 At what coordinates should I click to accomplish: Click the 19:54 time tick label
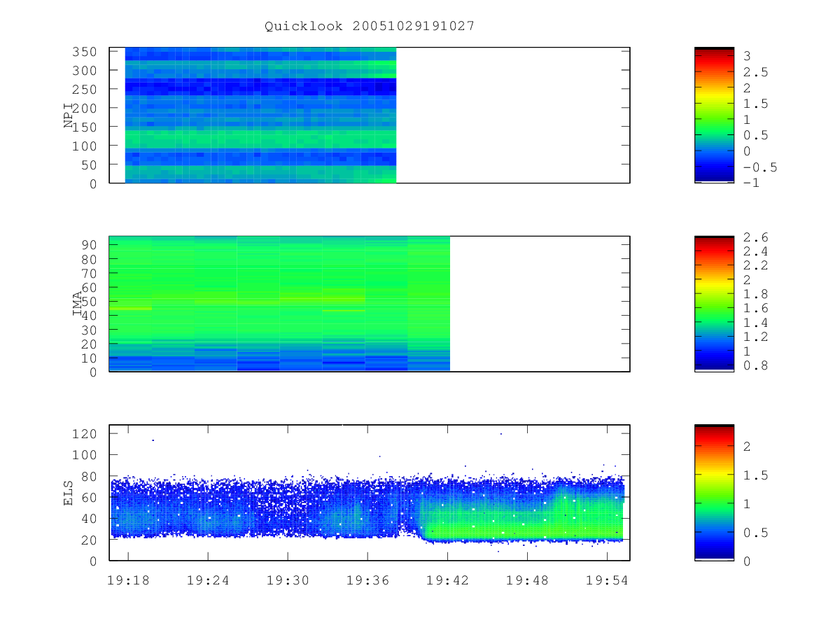(x=607, y=580)
